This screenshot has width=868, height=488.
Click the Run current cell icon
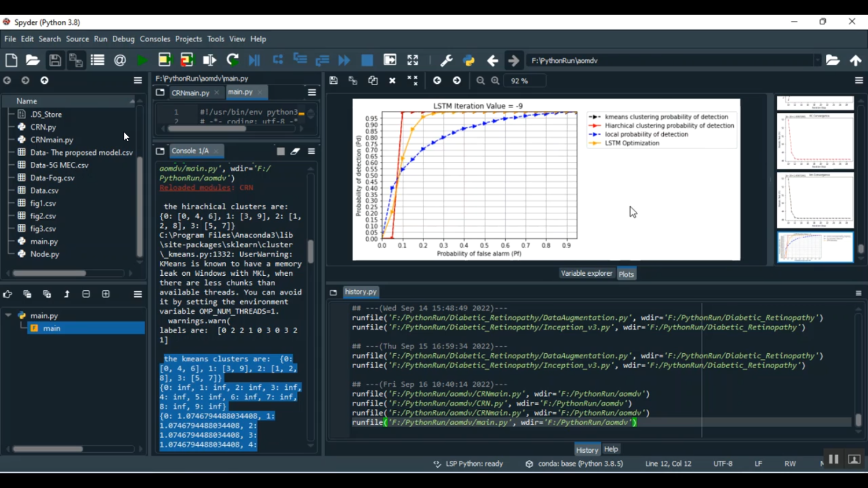[x=164, y=60]
